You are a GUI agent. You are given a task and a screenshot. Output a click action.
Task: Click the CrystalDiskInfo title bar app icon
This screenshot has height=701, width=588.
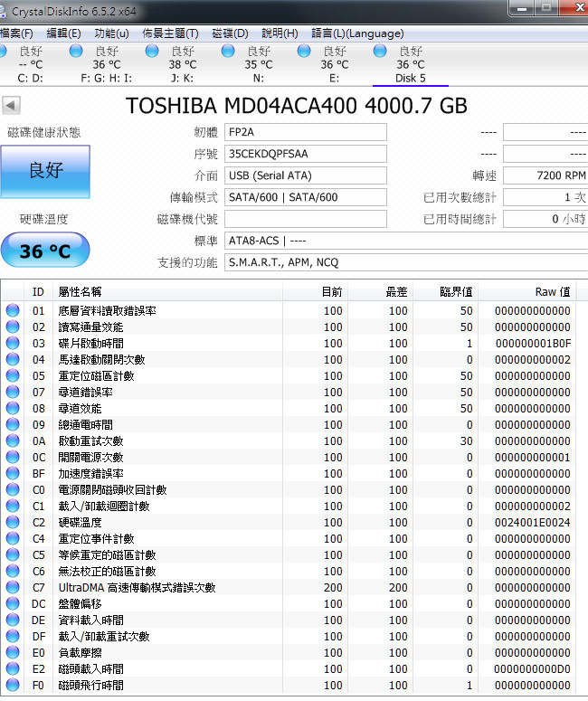pyautogui.click(x=8, y=9)
